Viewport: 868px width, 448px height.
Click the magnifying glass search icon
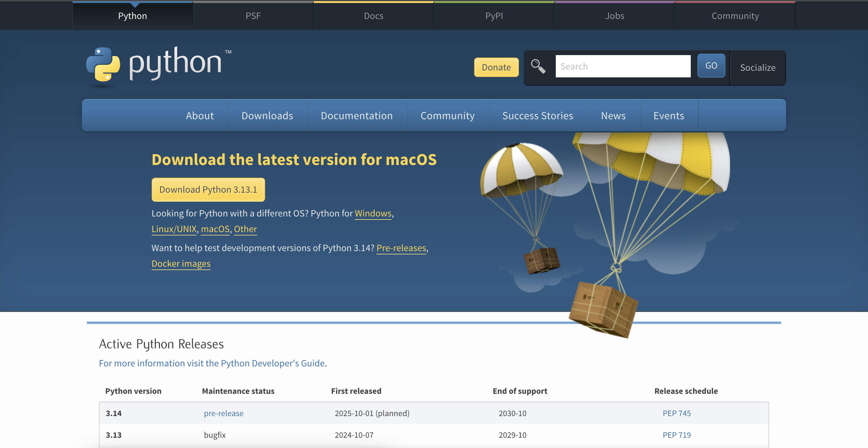[x=538, y=66]
